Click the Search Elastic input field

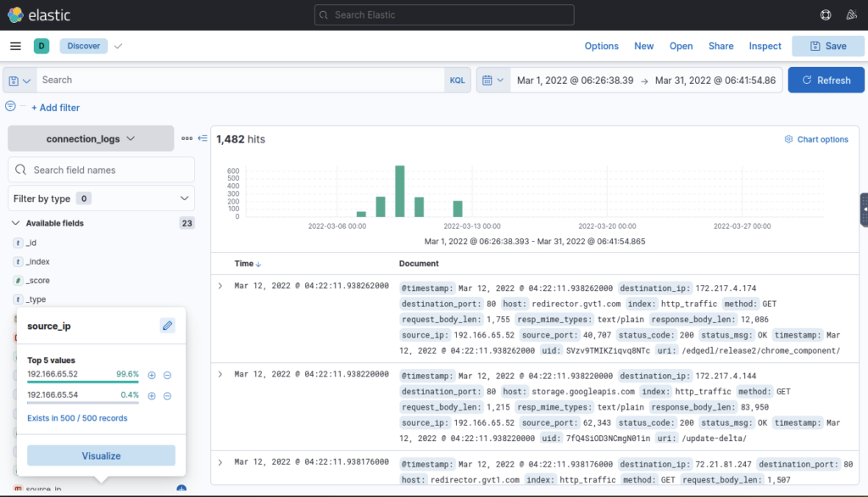444,15
